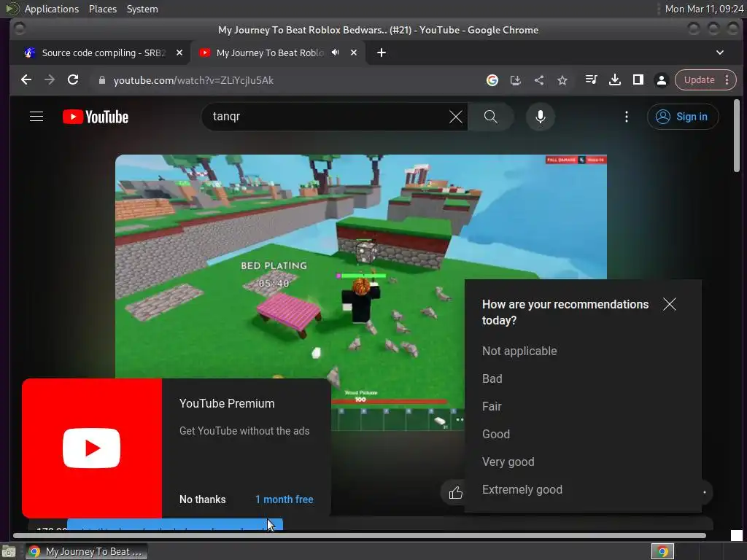Click the Sign in button
This screenshot has height=560, width=747.
coord(683,117)
